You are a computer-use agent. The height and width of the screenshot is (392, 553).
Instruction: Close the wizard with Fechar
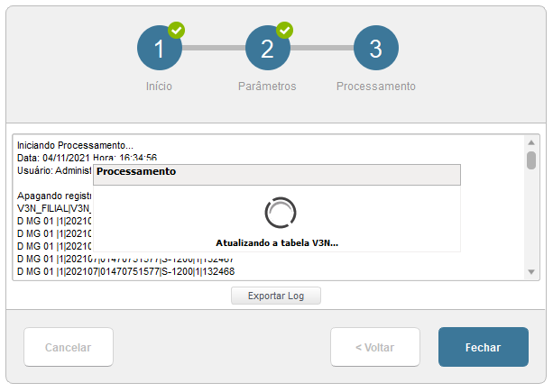pos(484,347)
